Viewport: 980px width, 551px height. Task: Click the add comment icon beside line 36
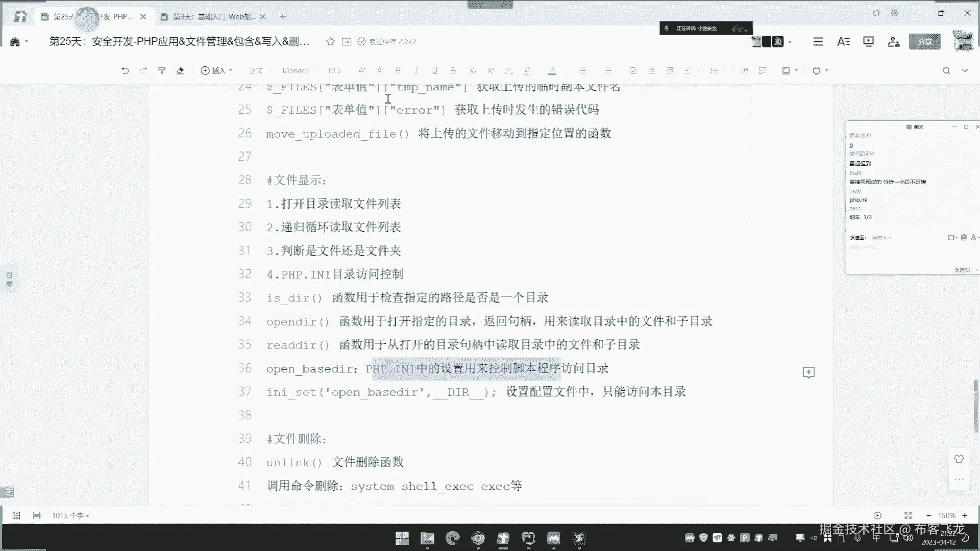(x=808, y=372)
